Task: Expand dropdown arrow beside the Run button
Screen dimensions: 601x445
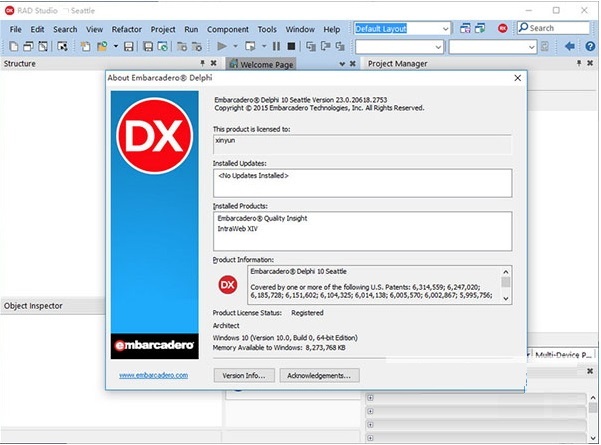Action: pos(235,46)
